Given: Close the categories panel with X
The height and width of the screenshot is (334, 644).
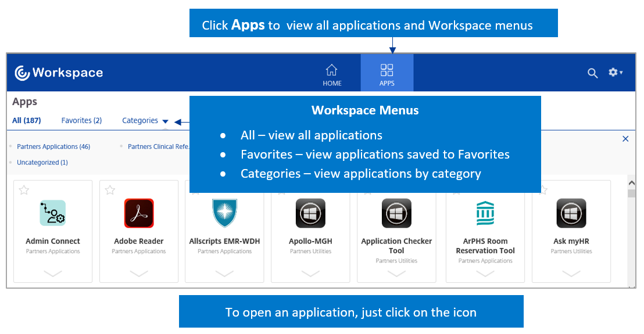Looking at the screenshot, I should coord(625,139).
